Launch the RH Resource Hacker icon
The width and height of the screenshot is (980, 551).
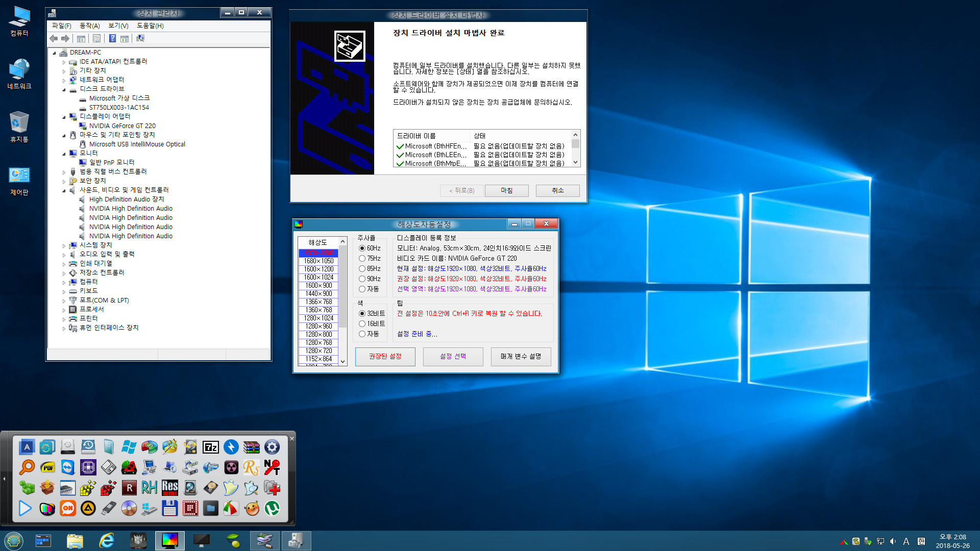tap(149, 488)
